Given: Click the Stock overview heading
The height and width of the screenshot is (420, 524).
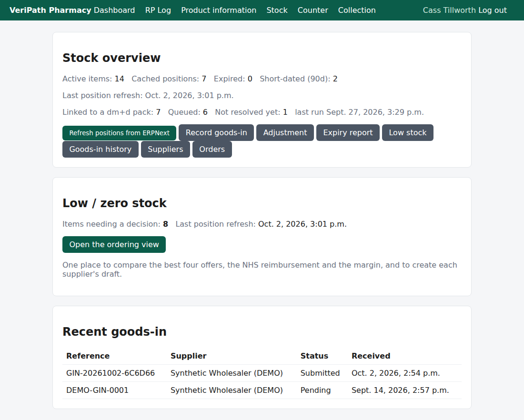Looking at the screenshot, I should pos(111,58).
